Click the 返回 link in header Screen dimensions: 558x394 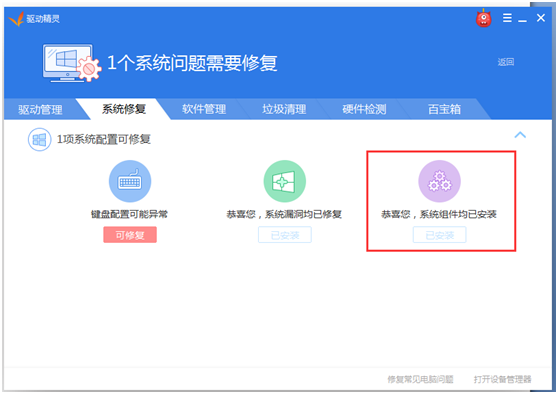click(x=506, y=62)
